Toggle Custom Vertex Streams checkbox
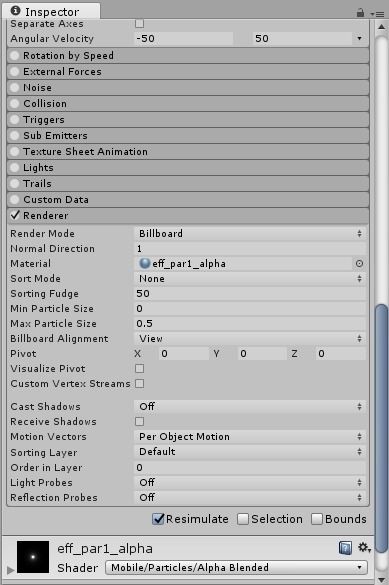Image resolution: width=389 pixels, height=585 pixels. [x=139, y=384]
